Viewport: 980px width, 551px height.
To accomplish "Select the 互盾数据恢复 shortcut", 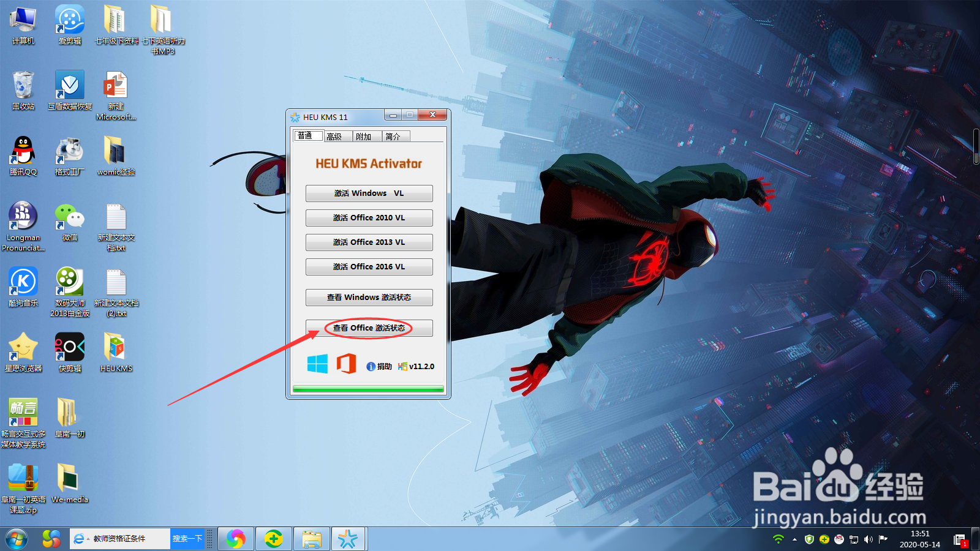I will click(70, 91).
